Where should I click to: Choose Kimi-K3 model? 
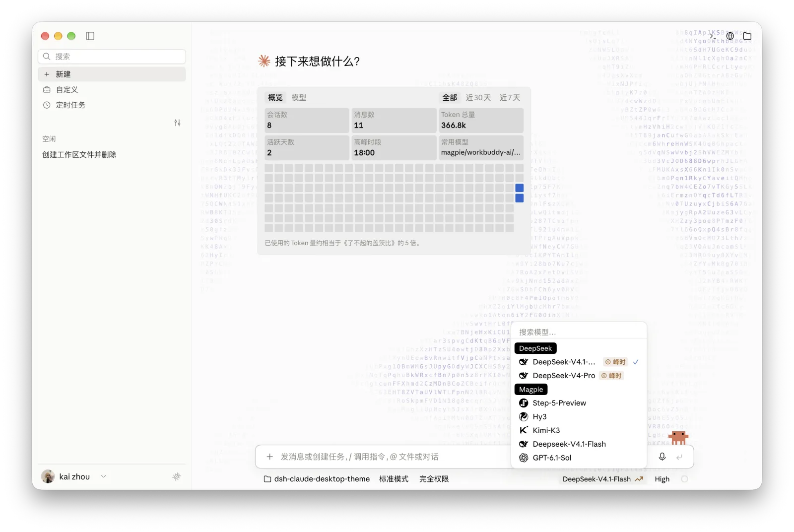point(579,430)
